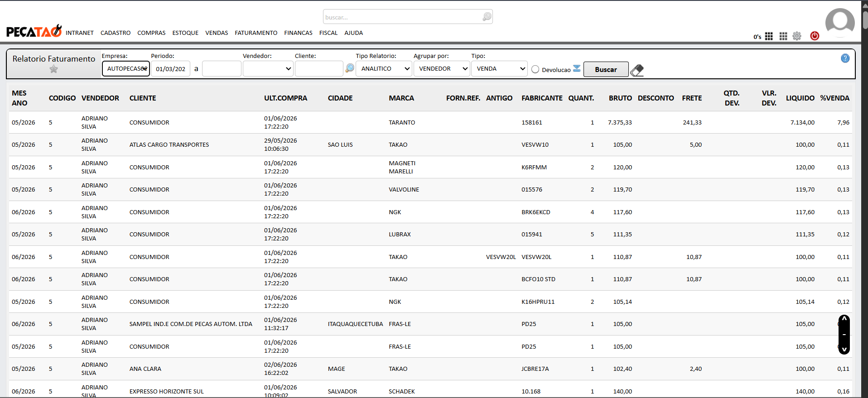Image resolution: width=868 pixels, height=398 pixels.
Task: Click the FABRICANTE column header
Action: pyautogui.click(x=542, y=98)
